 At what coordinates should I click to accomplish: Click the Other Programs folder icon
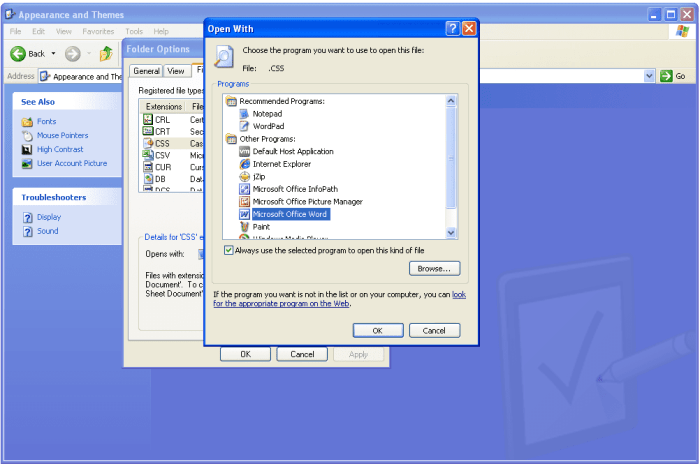(231, 139)
